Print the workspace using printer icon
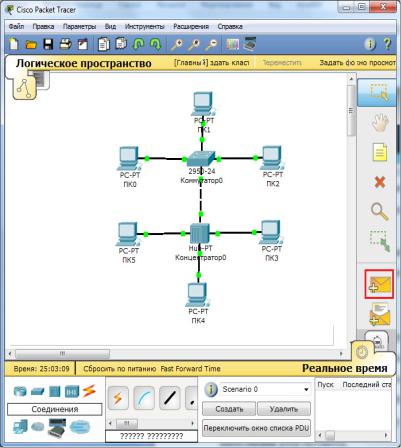The height and width of the screenshot is (448, 401). pos(66,44)
